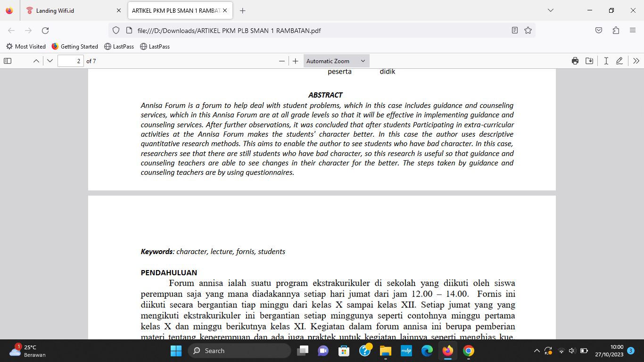Print the PDF document
The image size is (644, 362).
575,61
